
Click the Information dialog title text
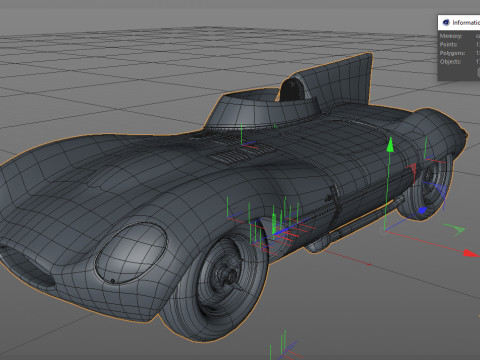pos(466,23)
